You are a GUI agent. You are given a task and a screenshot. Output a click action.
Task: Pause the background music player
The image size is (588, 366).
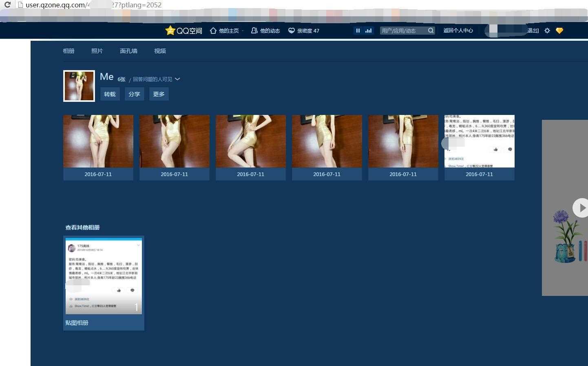(x=358, y=31)
